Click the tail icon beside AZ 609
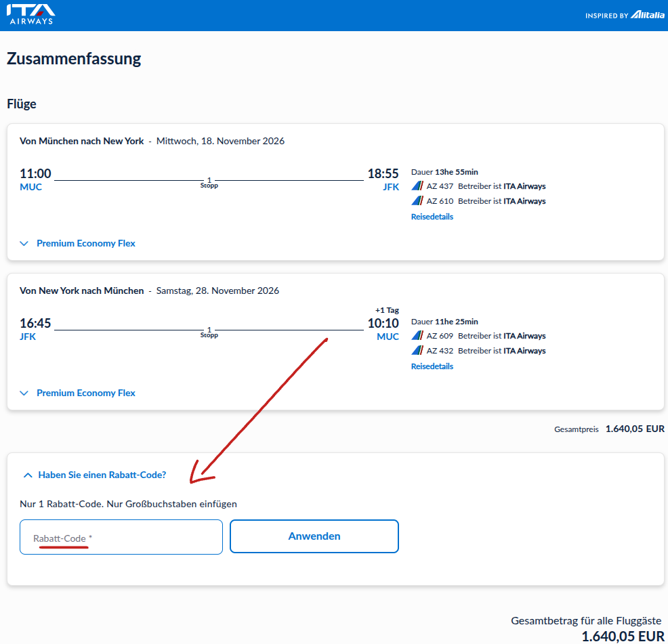Image resolution: width=668 pixels, height=644 pixels. [417, 336]
